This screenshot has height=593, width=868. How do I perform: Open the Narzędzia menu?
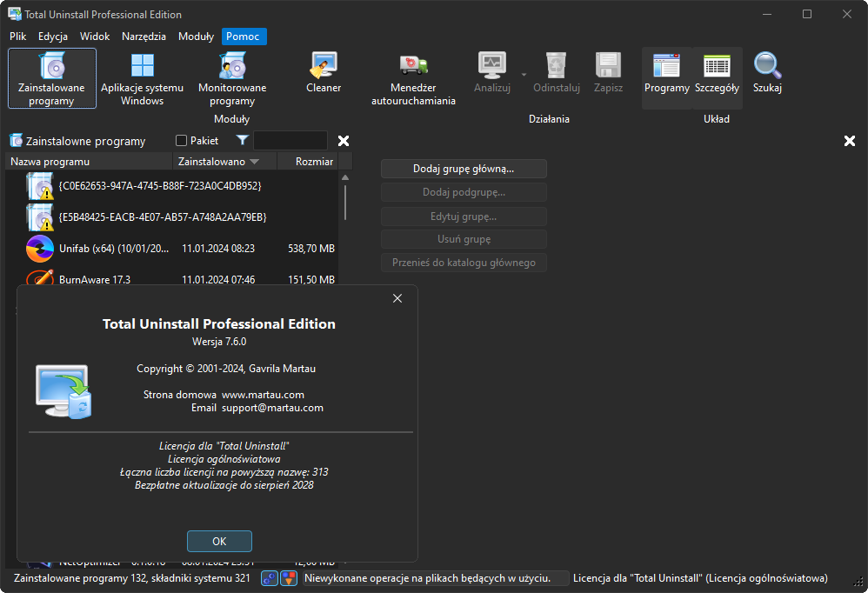144,37
